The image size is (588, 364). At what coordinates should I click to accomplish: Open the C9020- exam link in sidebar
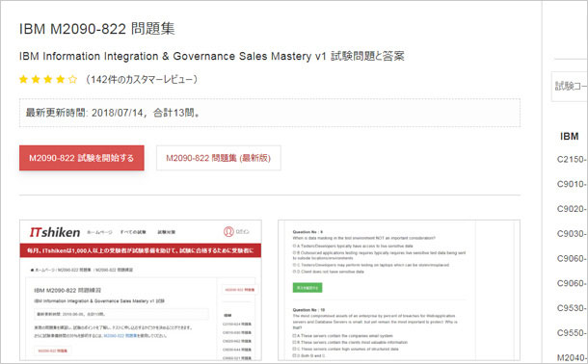(572, 209)
